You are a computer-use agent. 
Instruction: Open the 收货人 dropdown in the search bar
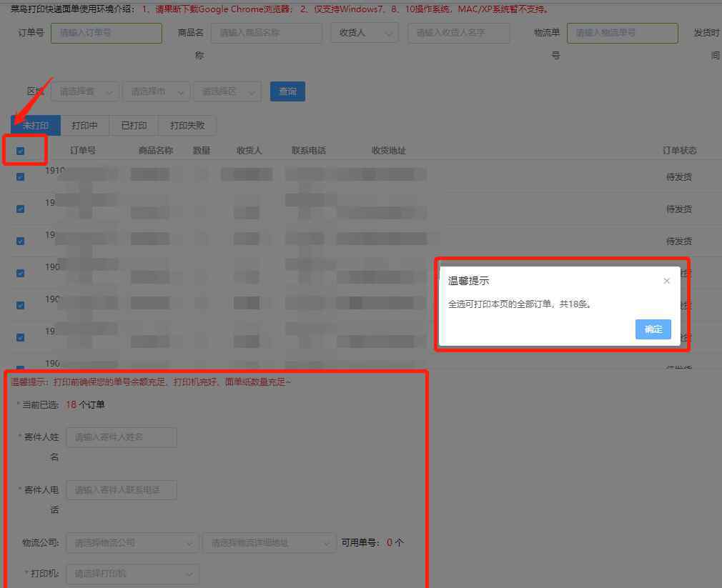point(365,33)
